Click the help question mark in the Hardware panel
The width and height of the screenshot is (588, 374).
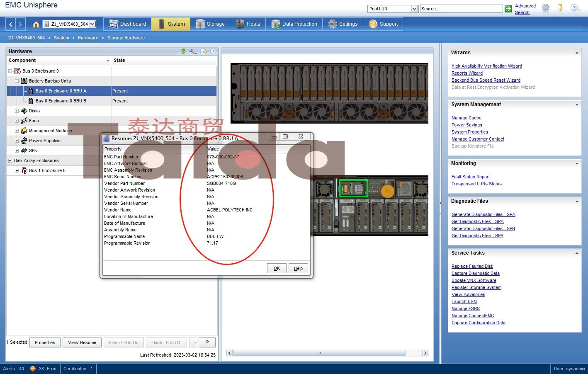click(x=213, y=51)
